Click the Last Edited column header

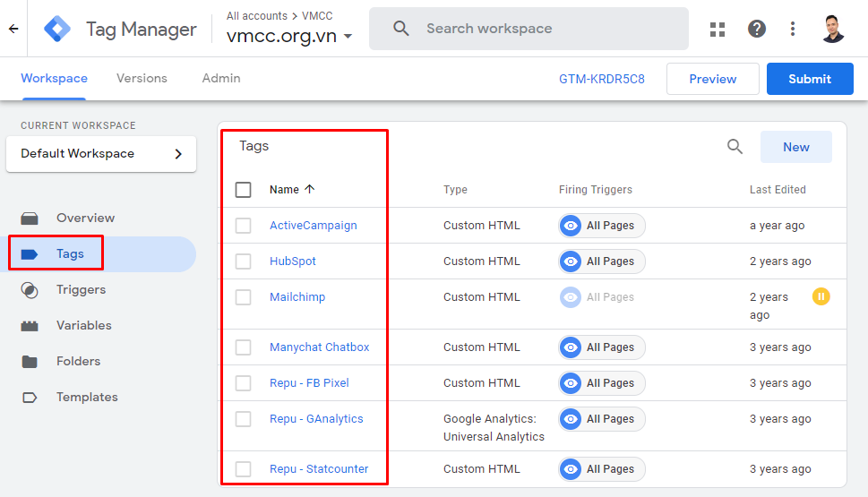(x=778, y=190)
